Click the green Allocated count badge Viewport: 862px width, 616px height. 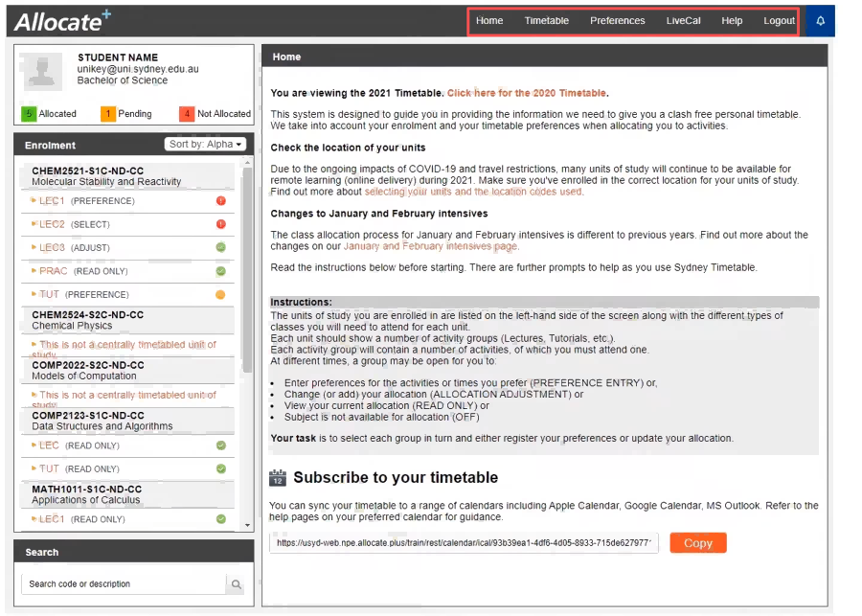[29, 114]
